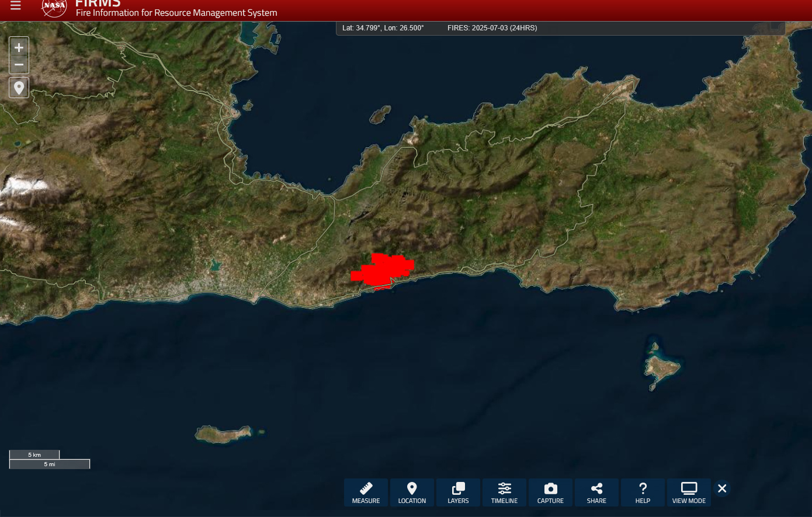Open Help from the toolbar

[643, 492]
